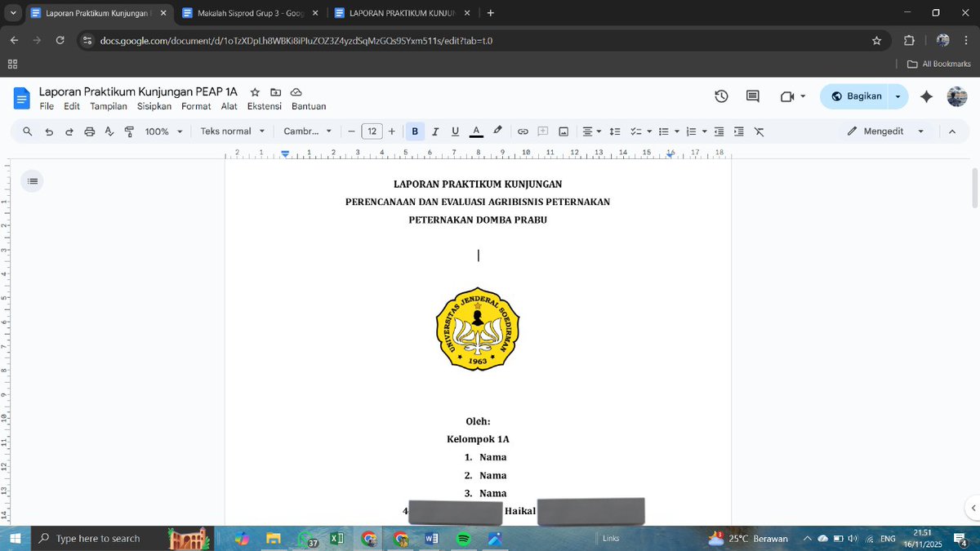Open the File menu

coord(47,106)
